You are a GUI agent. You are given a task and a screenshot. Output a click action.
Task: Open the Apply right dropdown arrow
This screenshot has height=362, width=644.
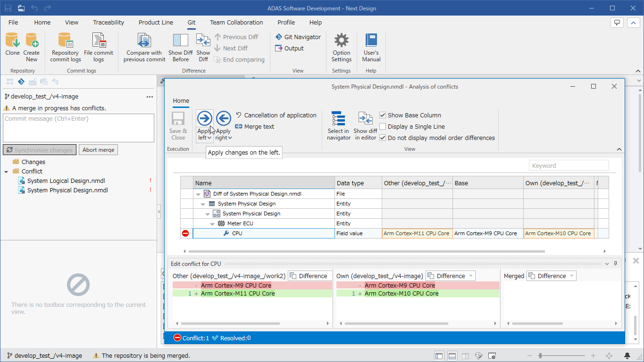pos(230,138)
